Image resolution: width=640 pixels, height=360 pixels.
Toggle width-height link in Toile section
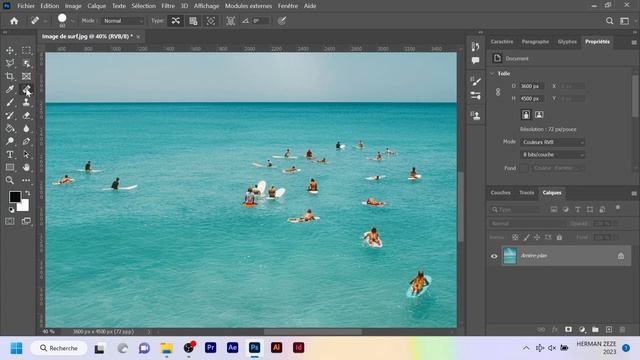[x=498, y=92]
